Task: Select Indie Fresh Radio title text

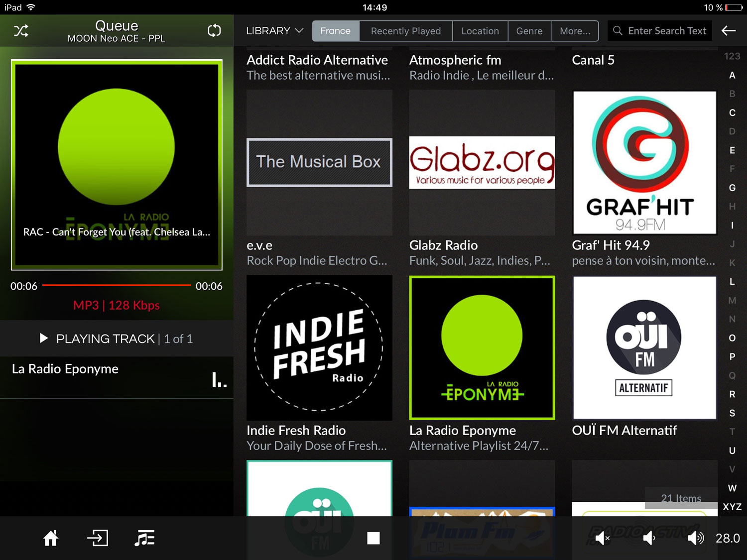Action: click(x=296, y=431)
